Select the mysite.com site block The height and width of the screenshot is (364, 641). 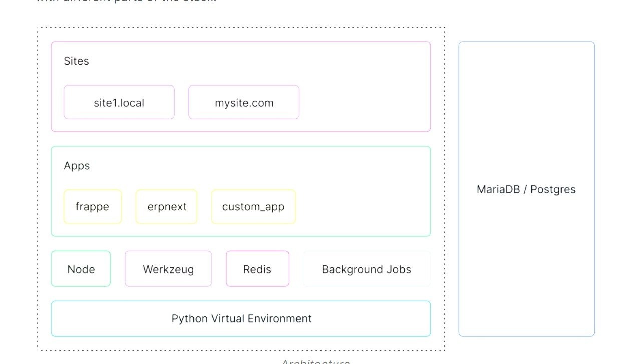coord(244,102)
